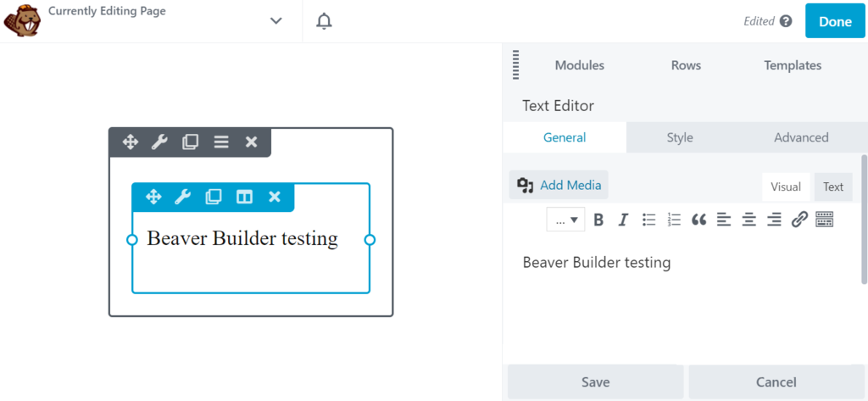This screenshot has width=868, height=401.
Task: Open row settings wrench in gray toolbar
Action: (x=159, y=142)
